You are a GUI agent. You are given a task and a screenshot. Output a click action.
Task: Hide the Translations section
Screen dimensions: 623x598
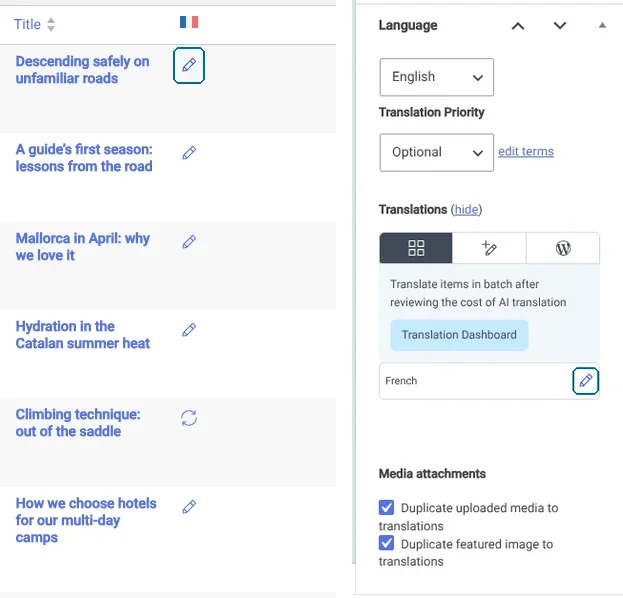(x=466, y=209)
